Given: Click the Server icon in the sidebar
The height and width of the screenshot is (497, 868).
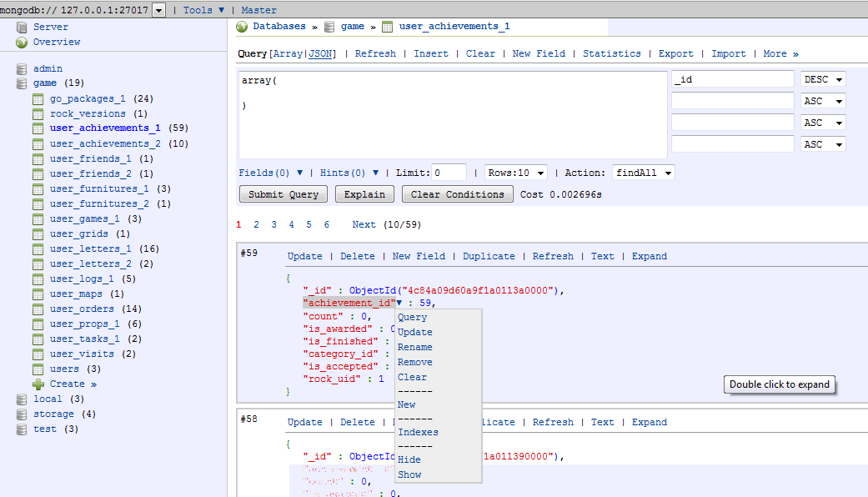Looking at the screenshot, I should [x=22, y=28].
